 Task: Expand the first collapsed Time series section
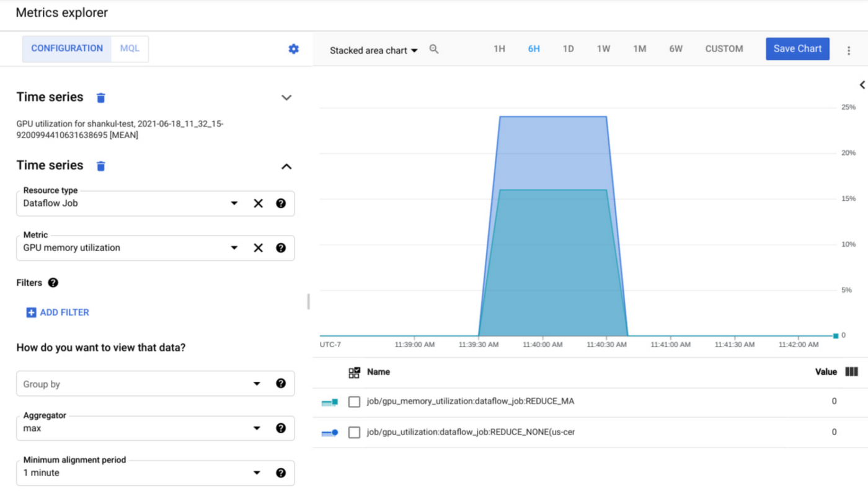(x=286, y=97)
